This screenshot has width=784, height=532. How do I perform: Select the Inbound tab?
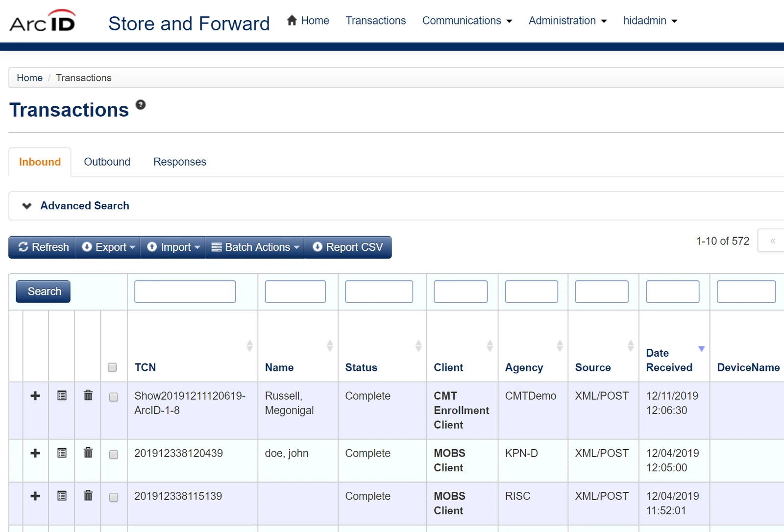[40, 162]
